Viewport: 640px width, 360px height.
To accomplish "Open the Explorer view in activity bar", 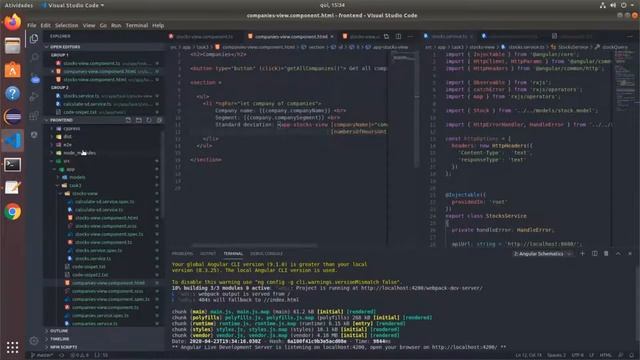I will [x=34, y=38].
